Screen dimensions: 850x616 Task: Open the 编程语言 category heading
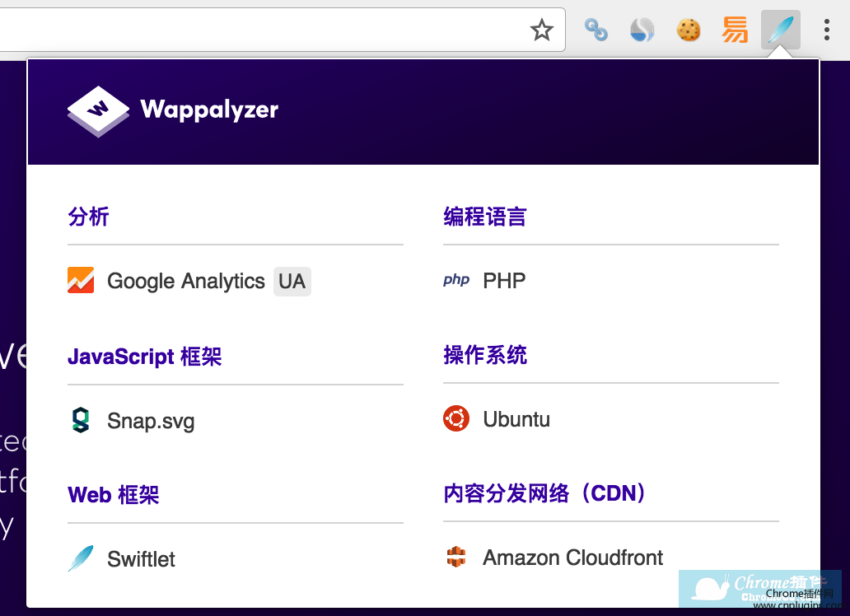point(485,217)
